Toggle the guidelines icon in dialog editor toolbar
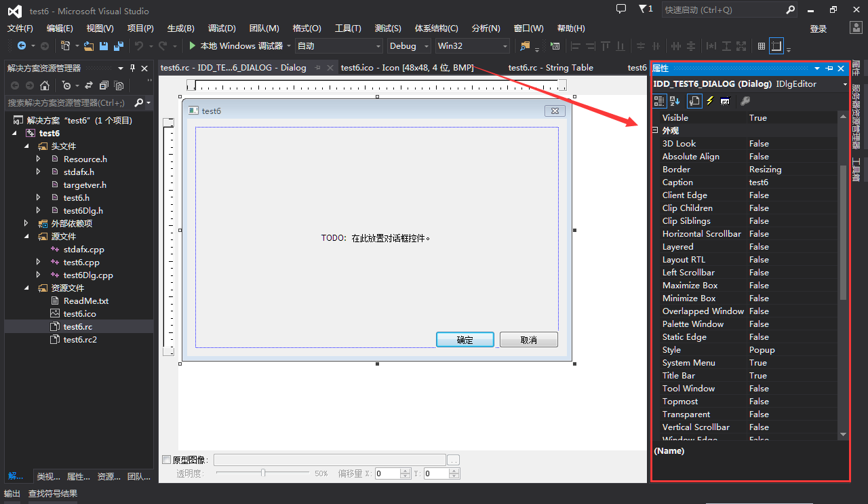868x504 pixels. coord(776,46)
